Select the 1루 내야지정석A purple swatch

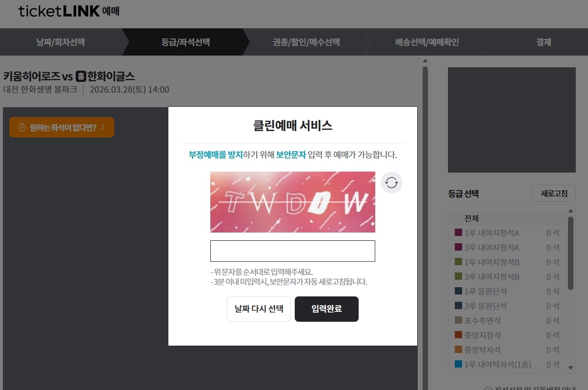point(458,233)
